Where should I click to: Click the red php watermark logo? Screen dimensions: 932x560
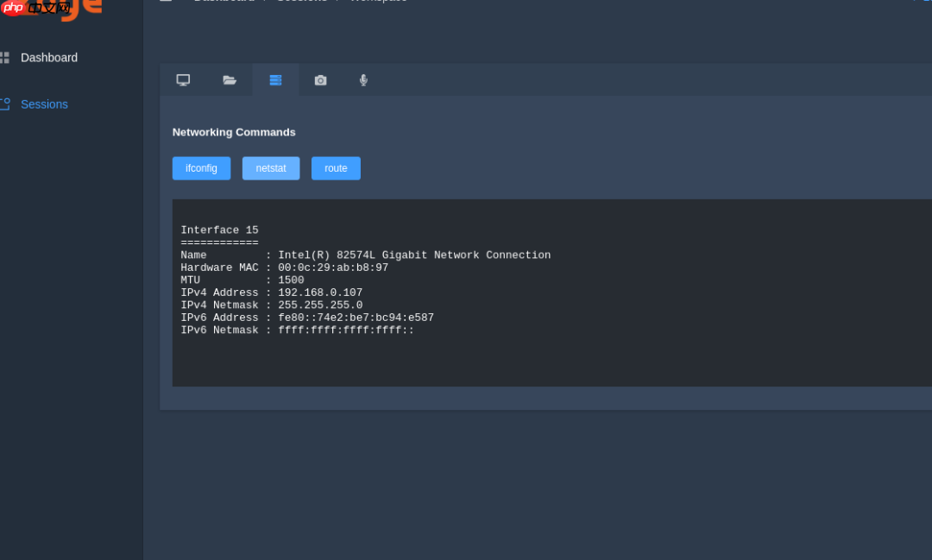click(13, 8)
